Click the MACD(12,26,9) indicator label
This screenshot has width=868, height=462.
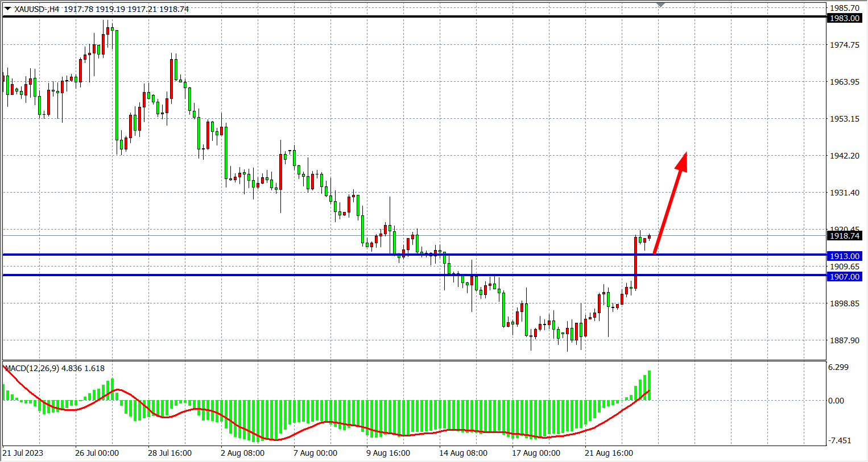coord(54,368)
